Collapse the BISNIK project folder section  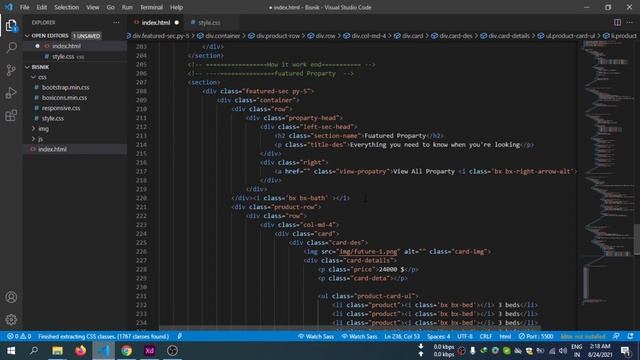click(x=27, y=67)
